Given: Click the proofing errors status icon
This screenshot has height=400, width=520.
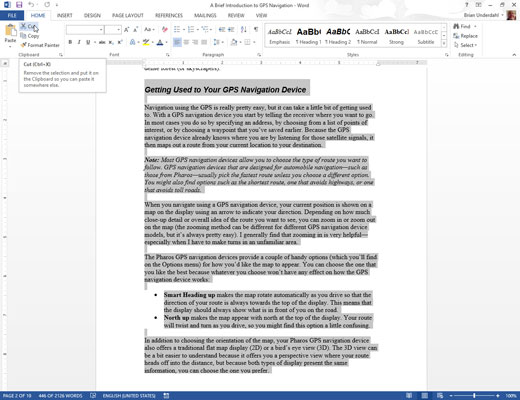Looking at the screenshot, I should pos(93,396).
